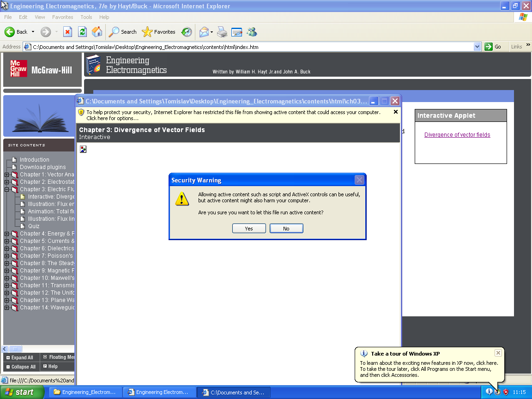
Task: Open Favorites star in the toolbar
Action: click(158, 32)
